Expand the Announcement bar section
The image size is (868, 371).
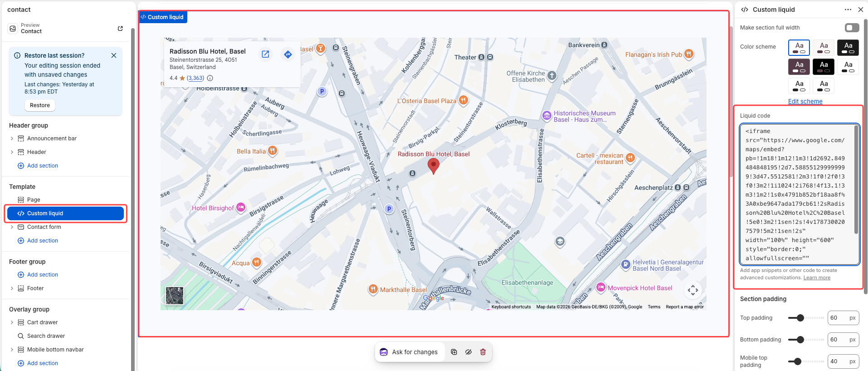(12, 139)
